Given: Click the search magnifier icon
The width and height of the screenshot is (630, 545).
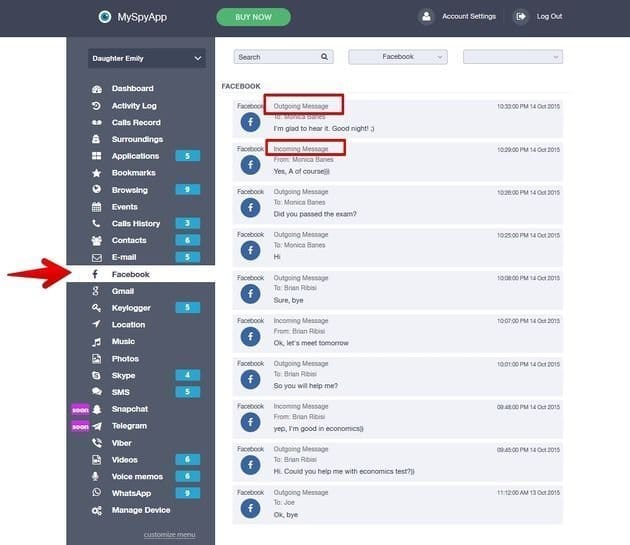Looking at the screenshot, I should pos(324,57).
